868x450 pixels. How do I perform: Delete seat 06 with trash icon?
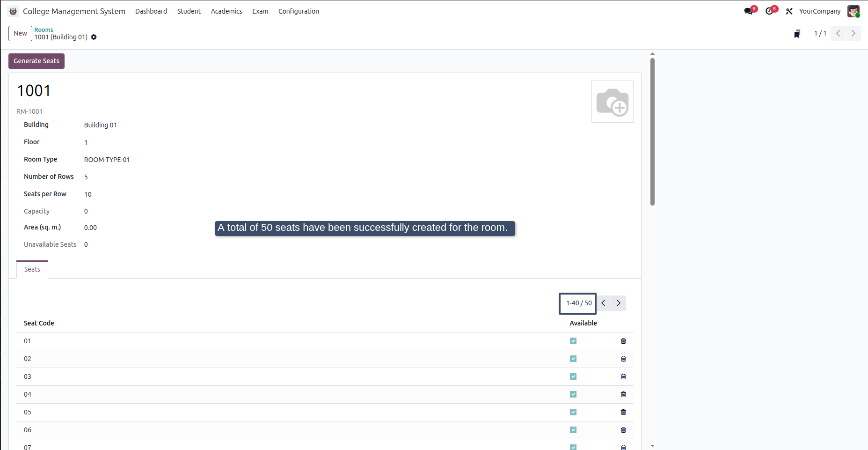623,430
